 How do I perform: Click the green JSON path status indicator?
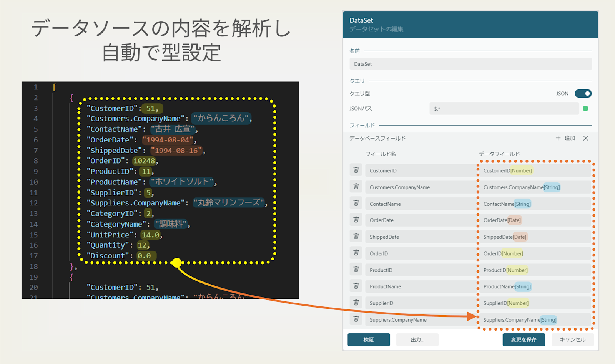(585, 109)
